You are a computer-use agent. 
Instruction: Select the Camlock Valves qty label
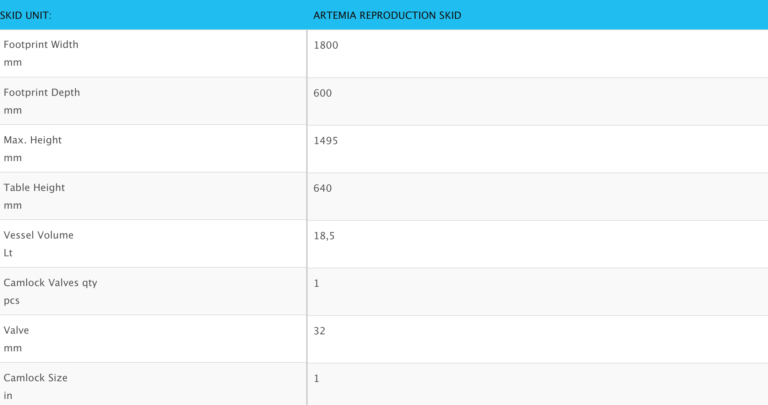[51, 283]
